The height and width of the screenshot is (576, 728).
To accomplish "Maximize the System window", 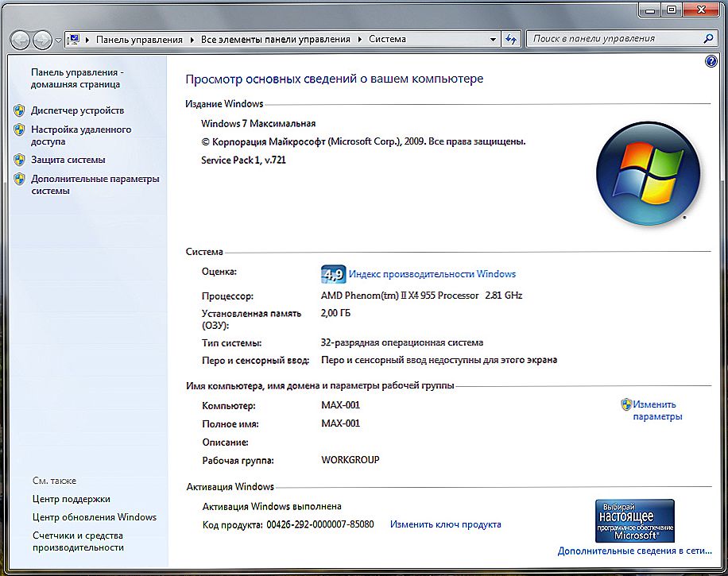I will click(x=672, y=10).
